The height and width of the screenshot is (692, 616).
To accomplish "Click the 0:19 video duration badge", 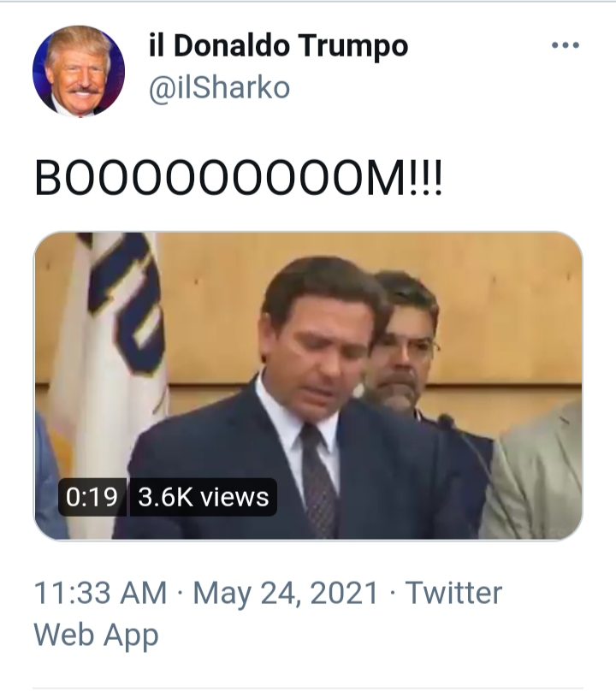I will pos(92,497).
